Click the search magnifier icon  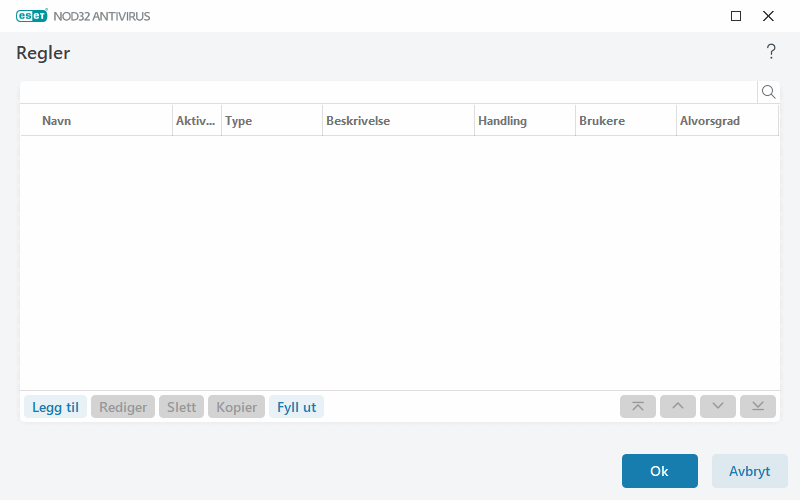768,92
